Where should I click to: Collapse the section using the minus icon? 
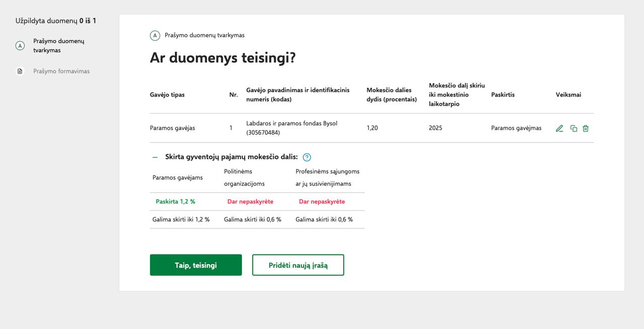tap(155, 157)
